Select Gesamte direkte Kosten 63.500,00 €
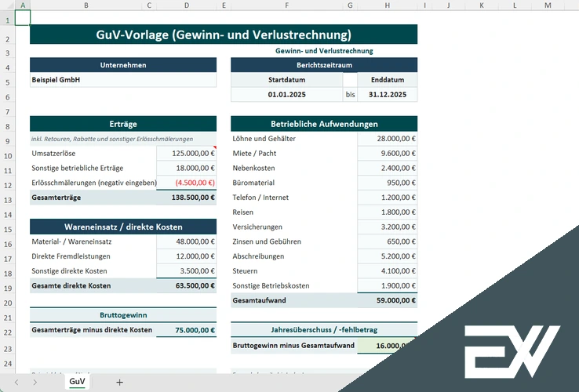 187,285
